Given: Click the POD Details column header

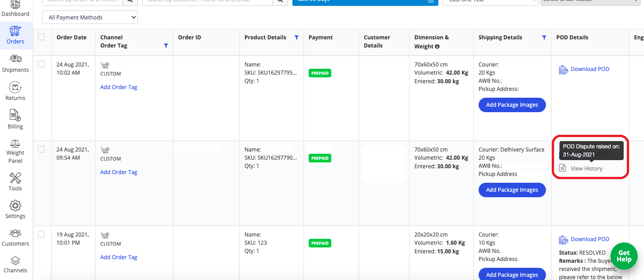Looking at the screenshot, I should (x=572, y=38).
